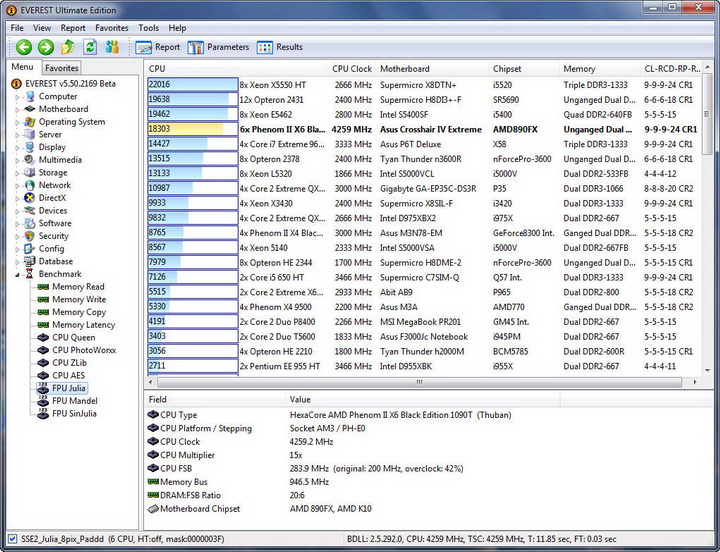The width and height of the screenshot is (720, 552).
Task: Select the Storage icon in tree
Action: 30,173
